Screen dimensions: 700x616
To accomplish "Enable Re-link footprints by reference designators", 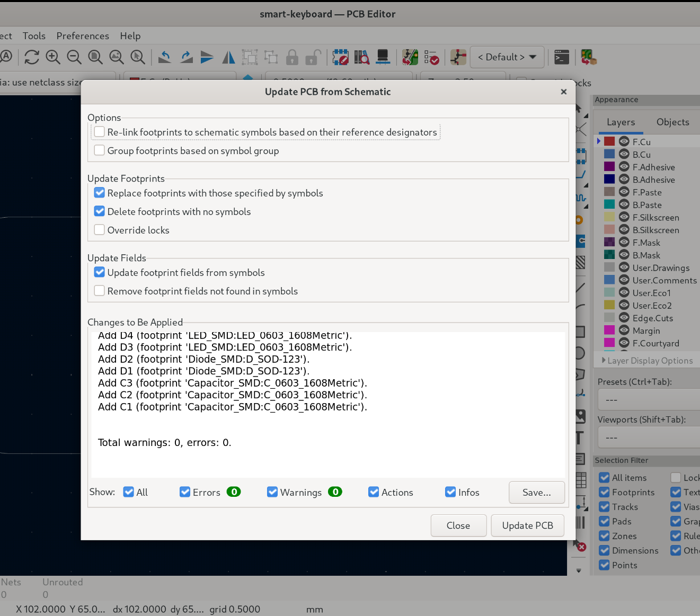I will (x=99, y=131).
